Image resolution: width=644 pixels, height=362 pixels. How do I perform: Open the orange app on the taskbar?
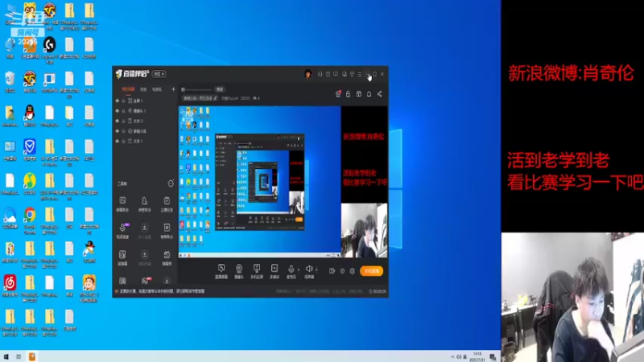tap(32, 356)
